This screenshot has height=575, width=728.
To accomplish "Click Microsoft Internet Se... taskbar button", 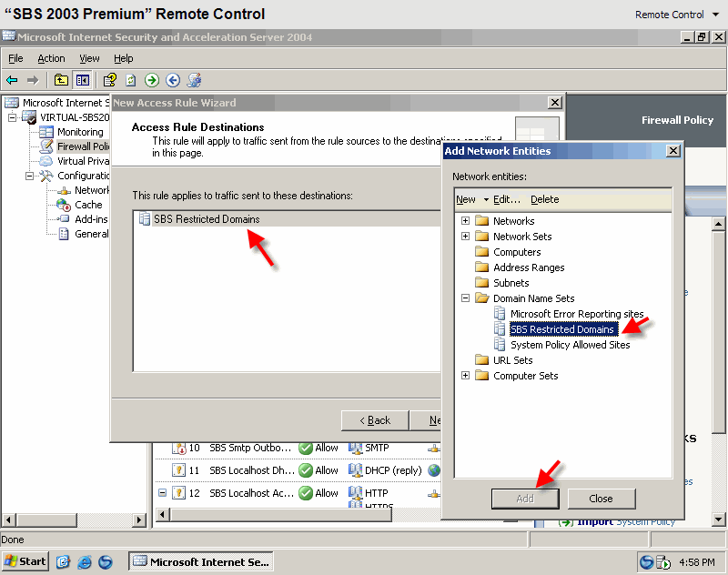I will click(200, 561).
